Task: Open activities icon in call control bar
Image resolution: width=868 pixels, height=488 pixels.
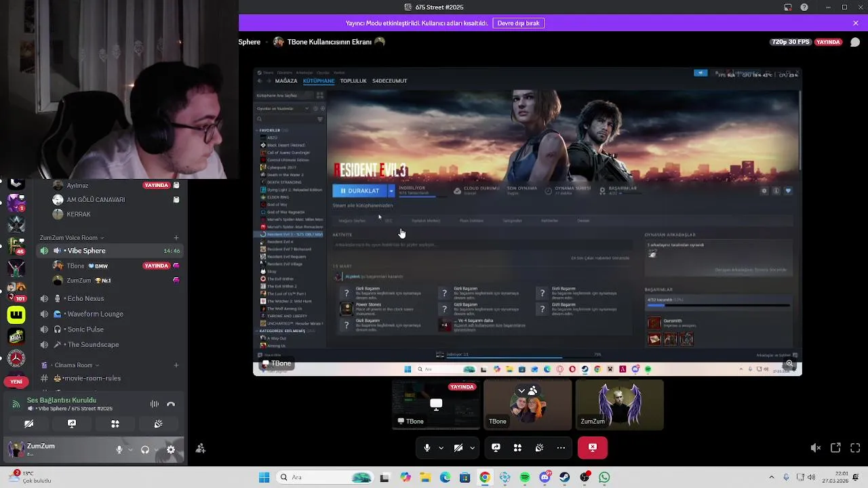Action: click(517, 447)
